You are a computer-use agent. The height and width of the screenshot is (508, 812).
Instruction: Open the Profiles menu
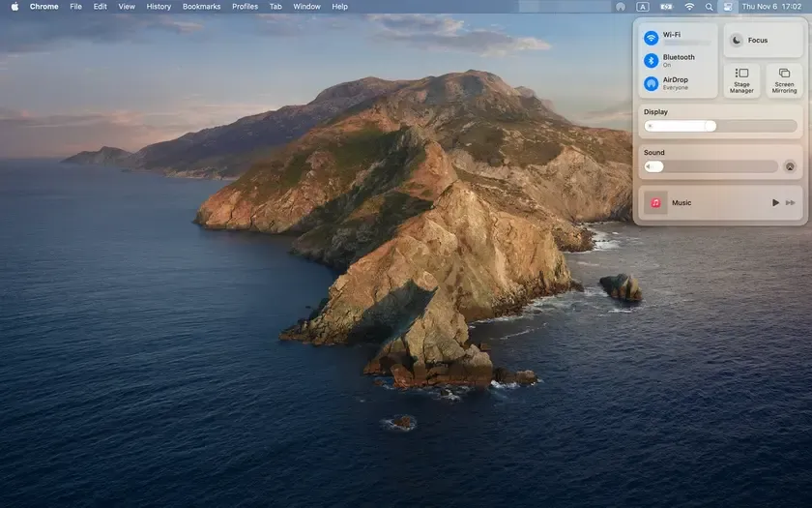click(x=245, y=7)
